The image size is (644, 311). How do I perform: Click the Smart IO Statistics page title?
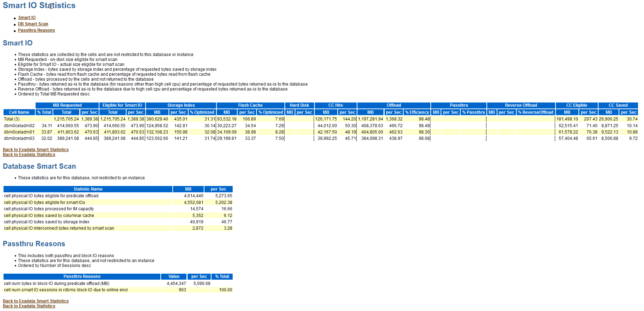tap(39, 5)
